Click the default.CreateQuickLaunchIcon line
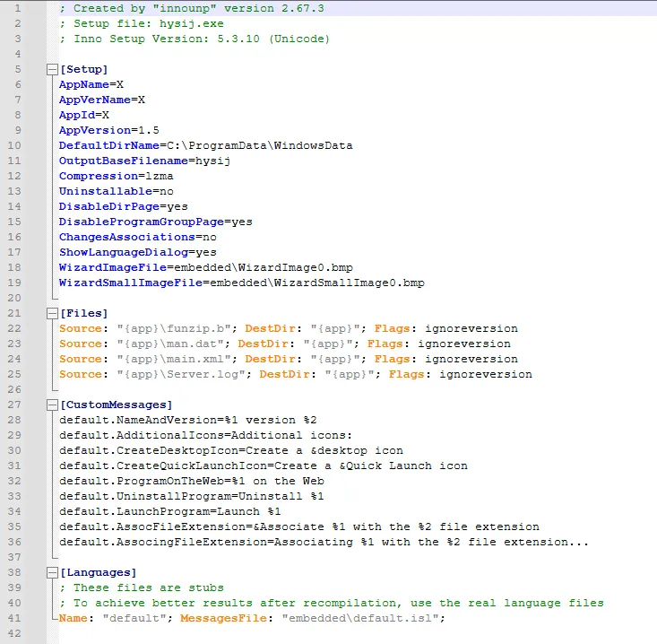Viewport: 657px width, 644px height. [264, 466]
